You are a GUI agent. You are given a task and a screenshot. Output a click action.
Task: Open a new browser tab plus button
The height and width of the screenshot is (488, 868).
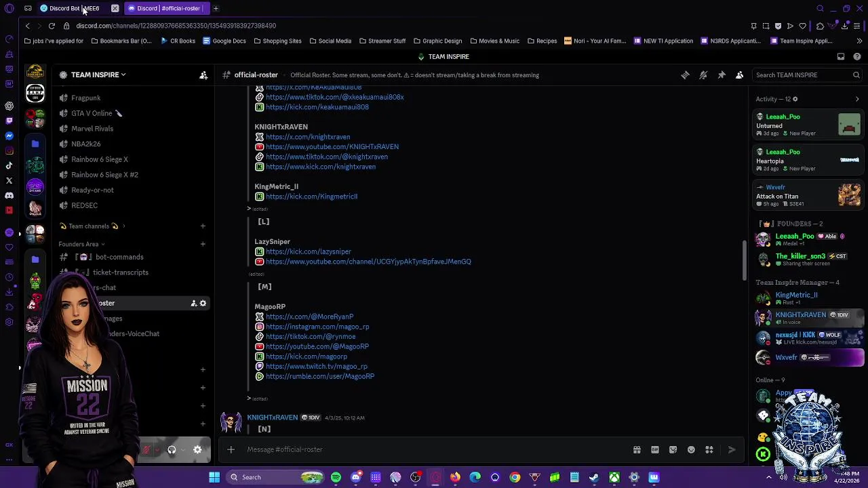216,8
